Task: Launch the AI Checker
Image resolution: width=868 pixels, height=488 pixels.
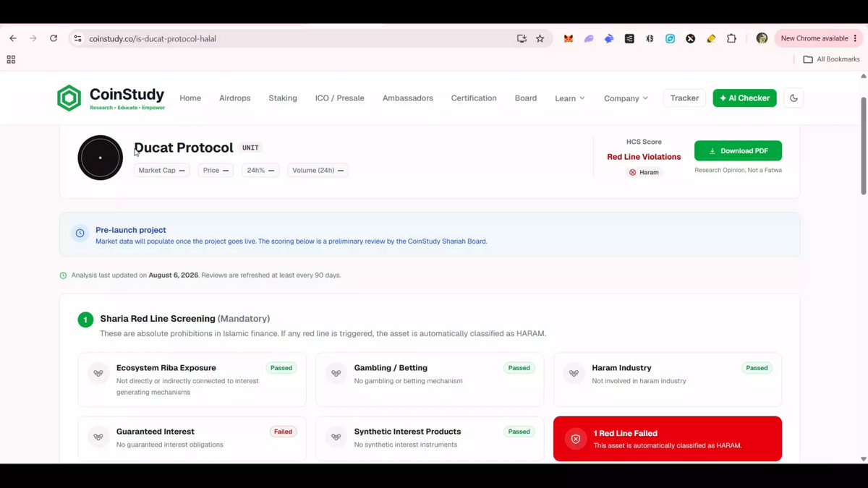Action: click(744, 98)
